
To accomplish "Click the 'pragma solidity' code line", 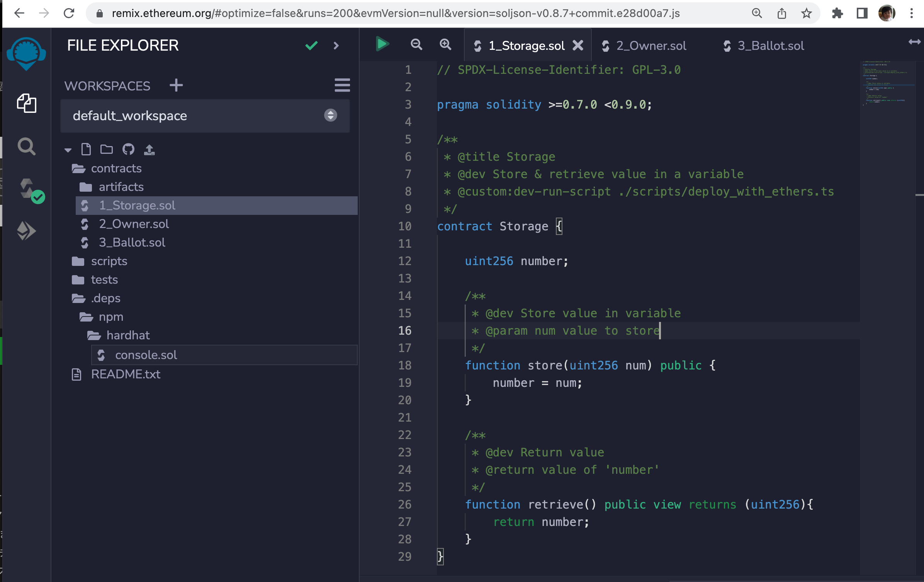I will (544, 105).
